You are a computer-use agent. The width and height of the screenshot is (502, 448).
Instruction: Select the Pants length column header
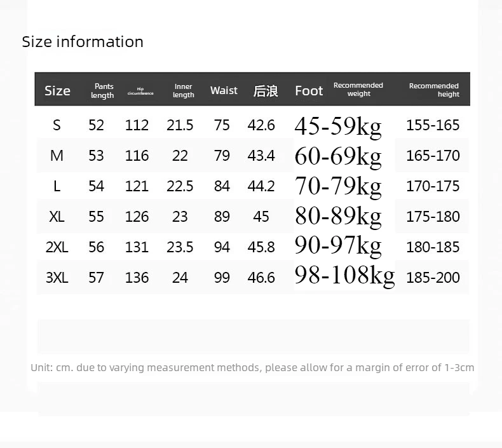tap(102, 91)
